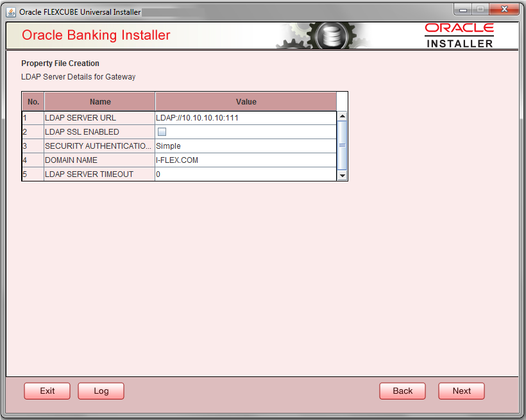526x420 pixels.
Task: Click the No. column header
Action: [x=33, y=102]
